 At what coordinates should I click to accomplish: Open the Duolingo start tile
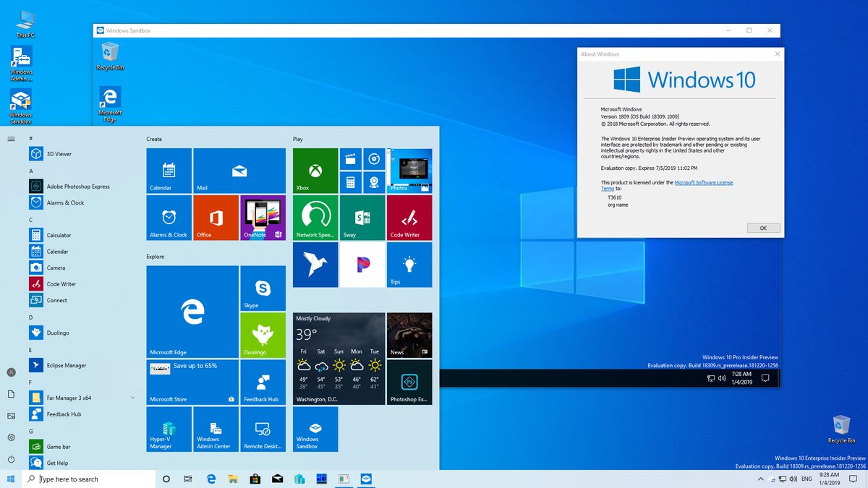click(x=263, y=335)
